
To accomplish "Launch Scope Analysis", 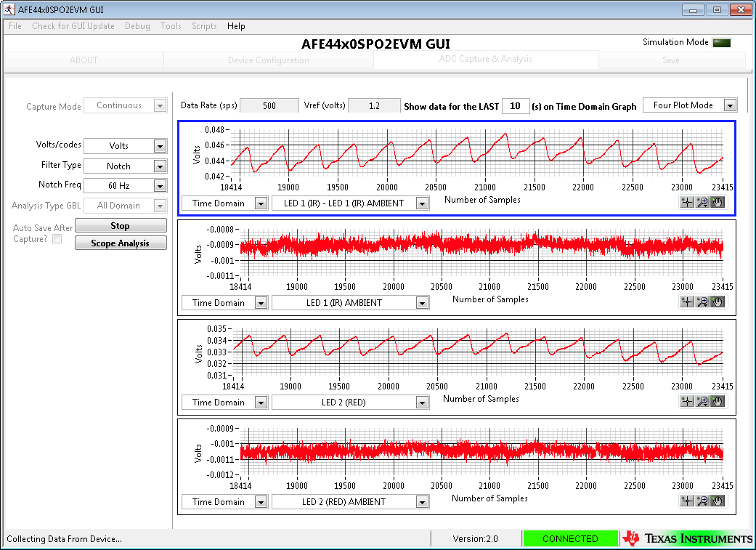I will pyautogui.click(x=121, y=243).
